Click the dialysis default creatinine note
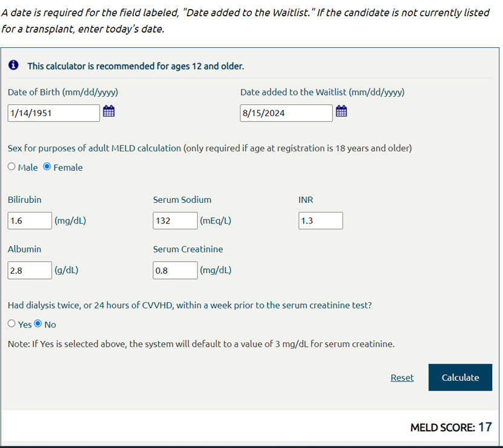The height and width of the screenshot is (448, 503). click(201, 344)
